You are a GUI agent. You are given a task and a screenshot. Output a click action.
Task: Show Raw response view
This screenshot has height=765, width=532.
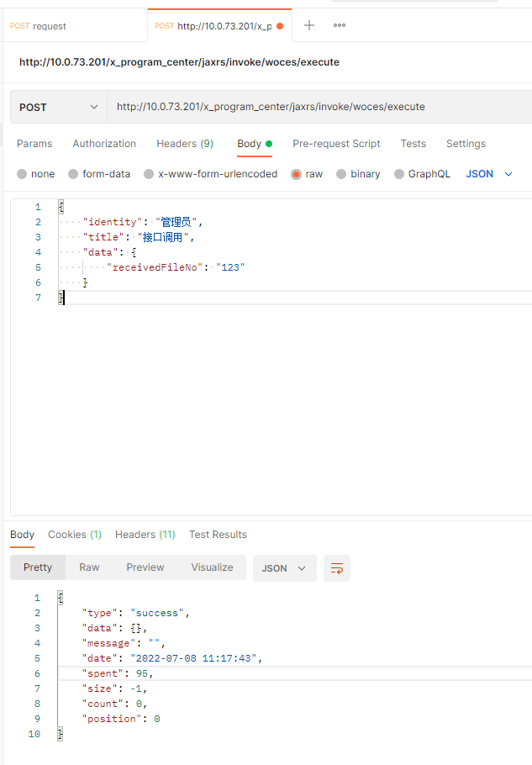click(x=89, y=567)
